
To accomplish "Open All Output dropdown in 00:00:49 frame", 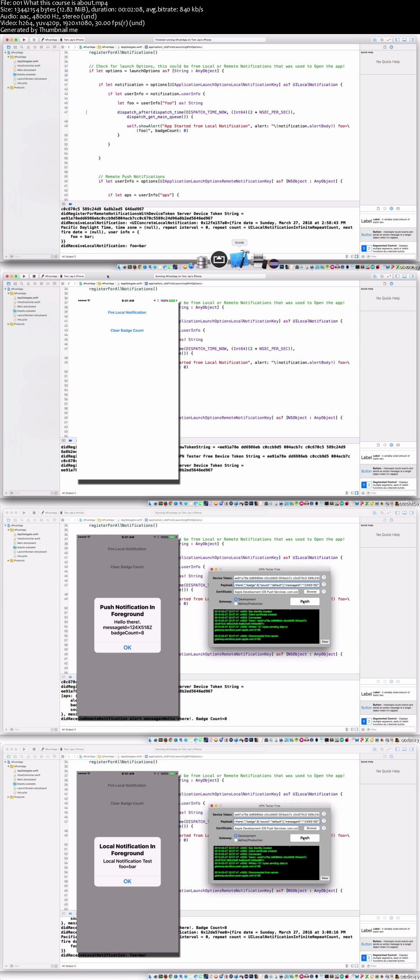I will click(x=69, y=257).
